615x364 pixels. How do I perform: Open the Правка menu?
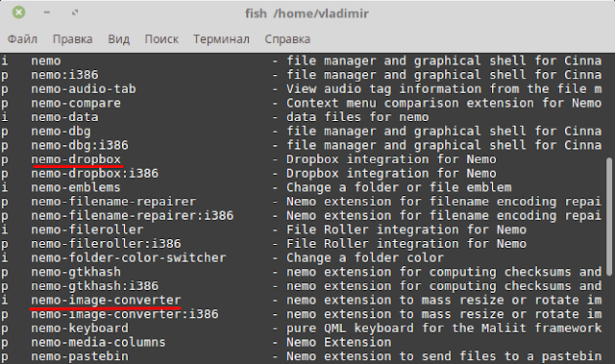pos(73,39)
